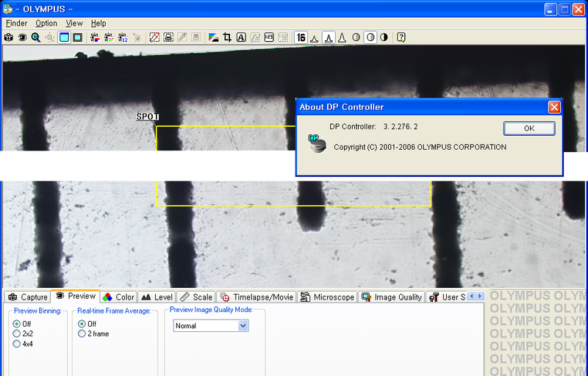
Task: Select the magnifier zoom tool icon
Action: (36, 37)
